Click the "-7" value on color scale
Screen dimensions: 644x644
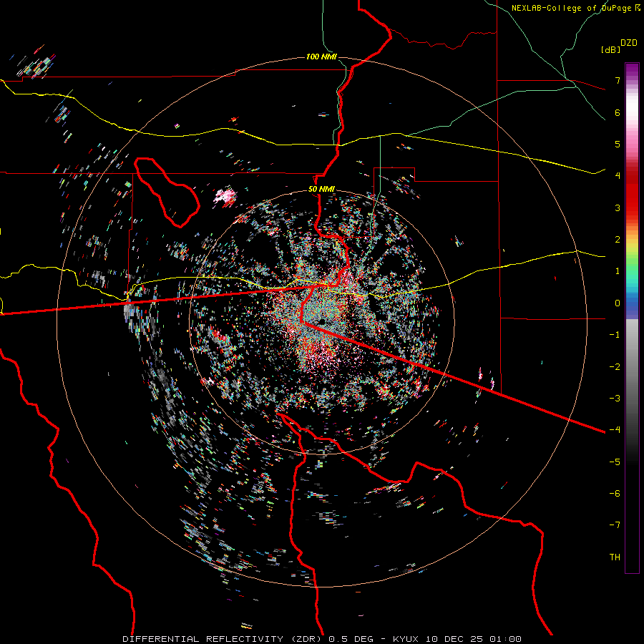tap(615, 525)
